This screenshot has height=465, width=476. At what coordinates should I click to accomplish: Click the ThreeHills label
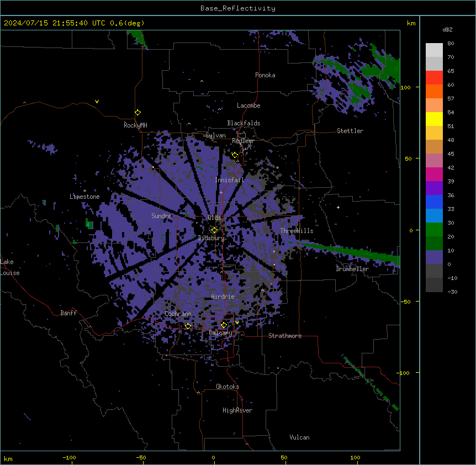(297, 231)
